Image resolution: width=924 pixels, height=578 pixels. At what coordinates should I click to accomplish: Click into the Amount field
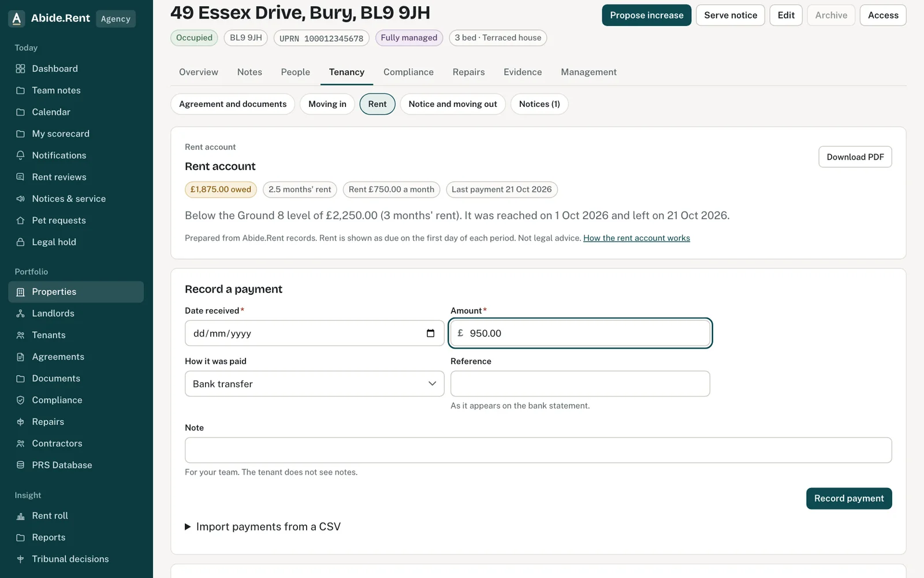tap(580, 333)
